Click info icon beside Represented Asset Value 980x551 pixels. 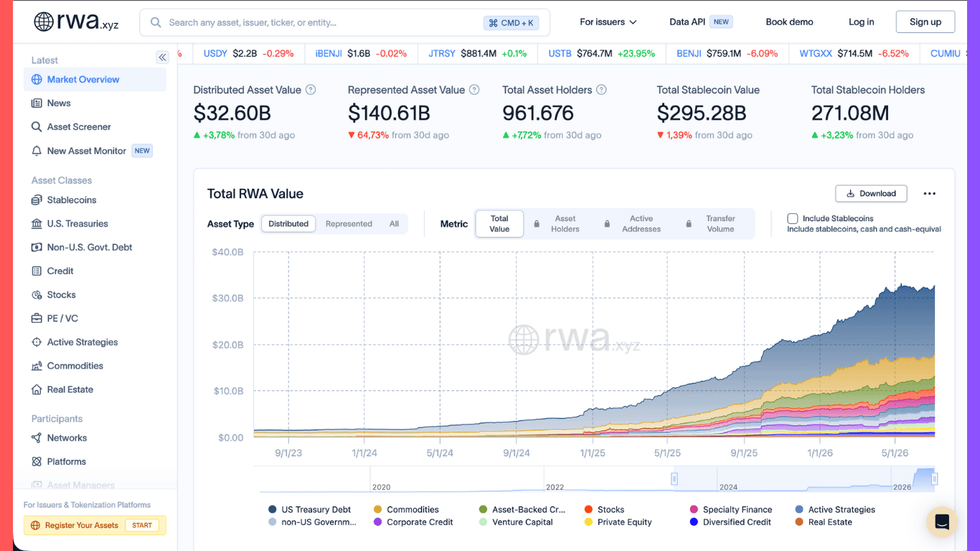pos(475,90)
